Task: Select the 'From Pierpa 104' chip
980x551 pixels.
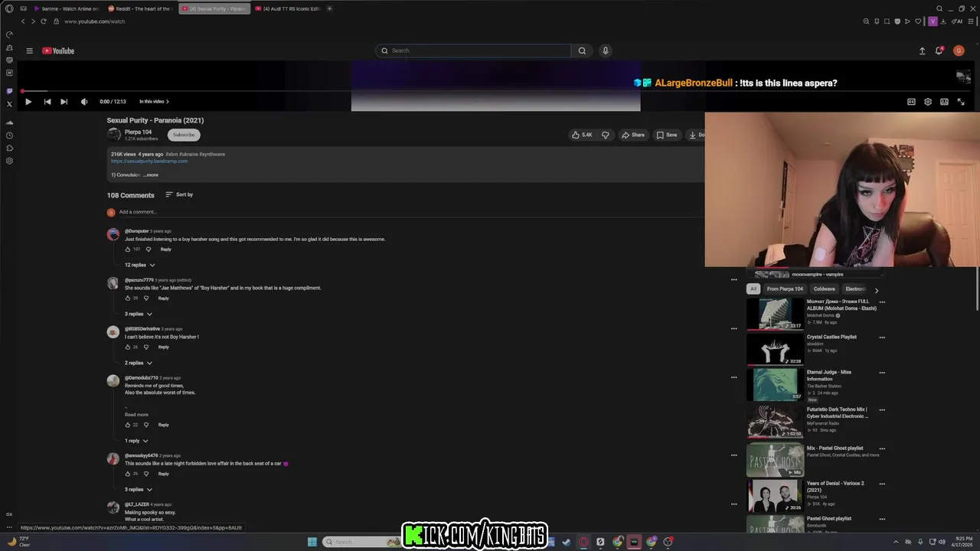Action: pos(785,289)
